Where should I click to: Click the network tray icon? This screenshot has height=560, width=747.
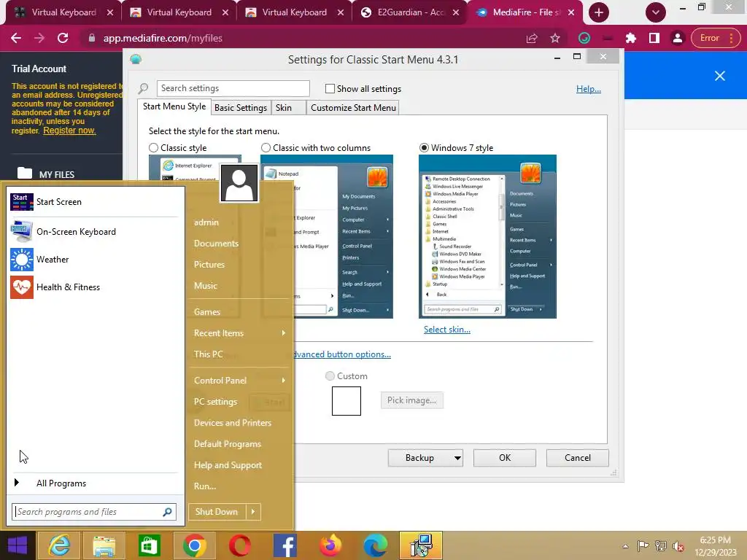(x=661, y=546)
